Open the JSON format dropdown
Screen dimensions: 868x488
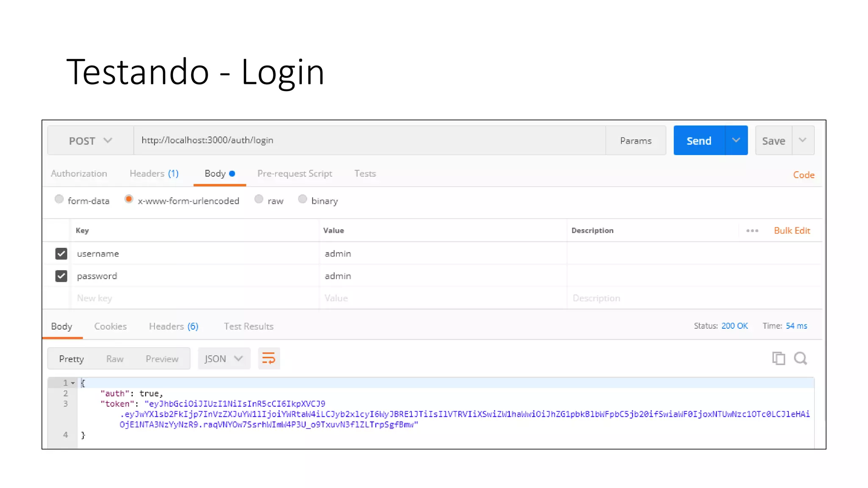click(224, 359)
